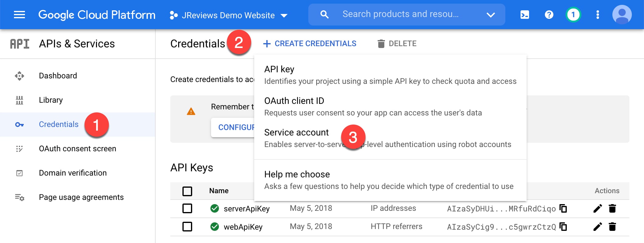Open the notifications badge showing 1
The width and height of the screenshot is (644, 243).
pyautogui.click(x=573, y=15)
